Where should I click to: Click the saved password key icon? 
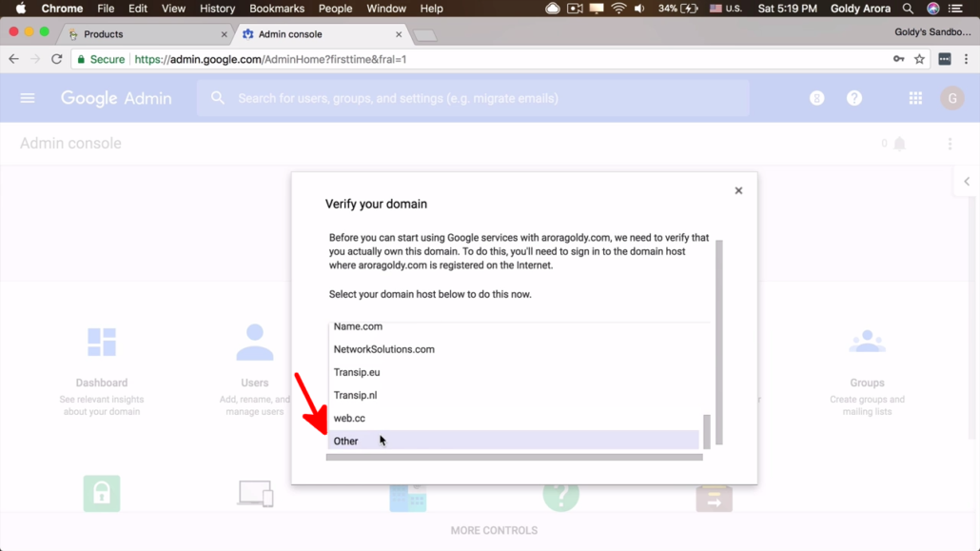899,59
